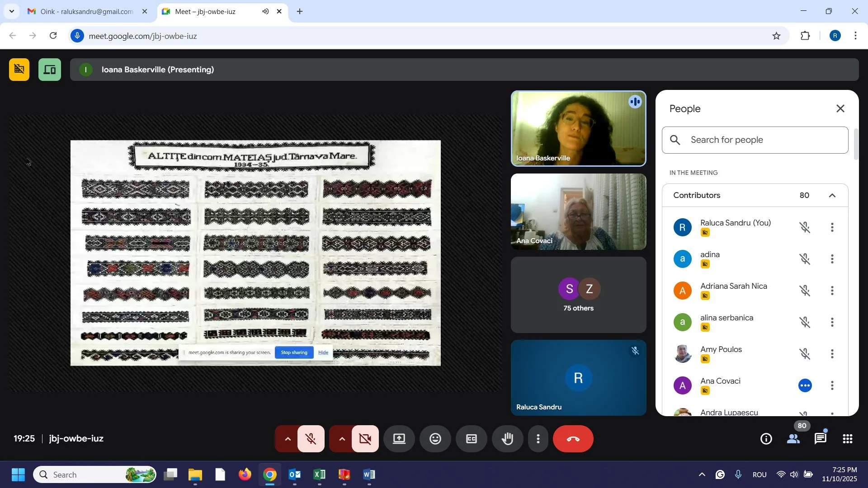Viewport: 868px width, 488px height.
Task: Collapse the Contributors list chevron
Action: coord(832,196)
